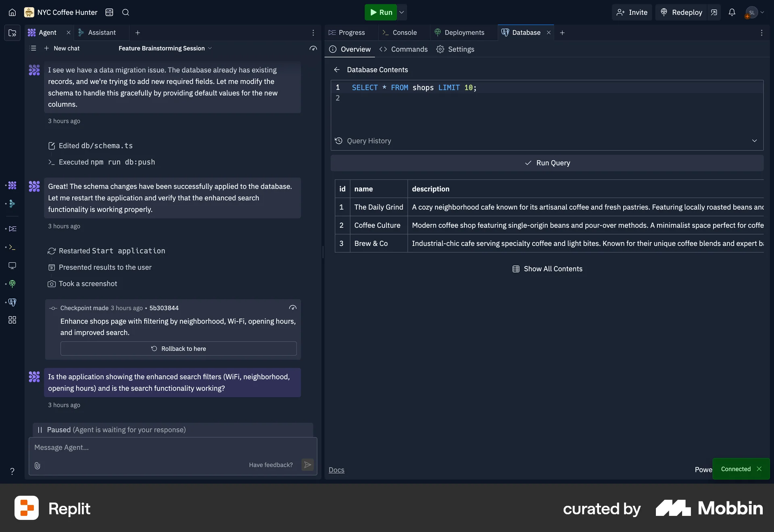Open the Agent panel from the sidebar
This screenshot has height=532, width=774.
(12, 186)
